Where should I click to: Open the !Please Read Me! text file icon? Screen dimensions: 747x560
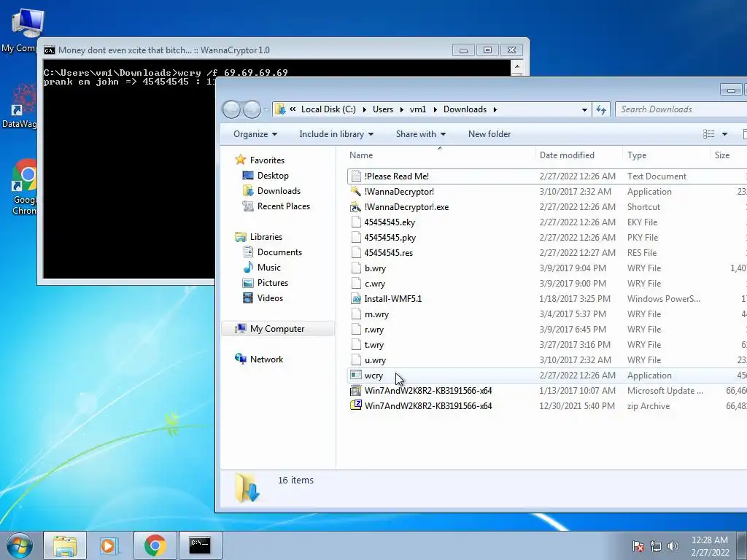(356, 176)
